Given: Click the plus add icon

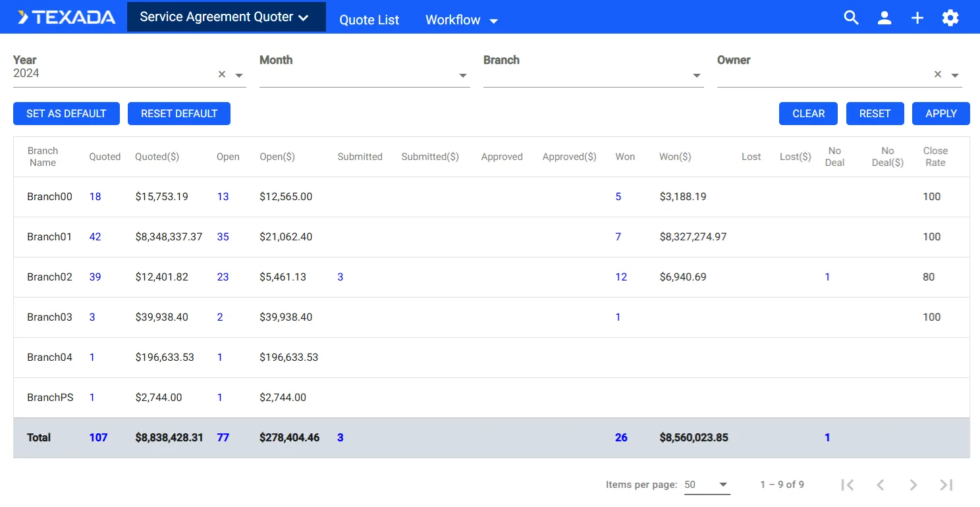Looking at the screenshot, I should (x=917, y=18).
